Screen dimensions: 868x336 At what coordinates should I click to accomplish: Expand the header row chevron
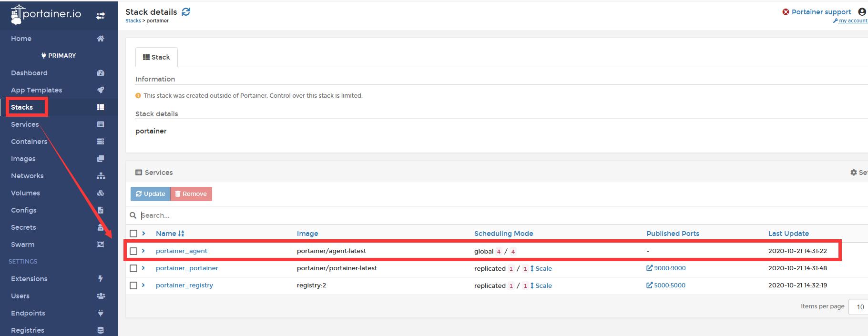[143, 234]
